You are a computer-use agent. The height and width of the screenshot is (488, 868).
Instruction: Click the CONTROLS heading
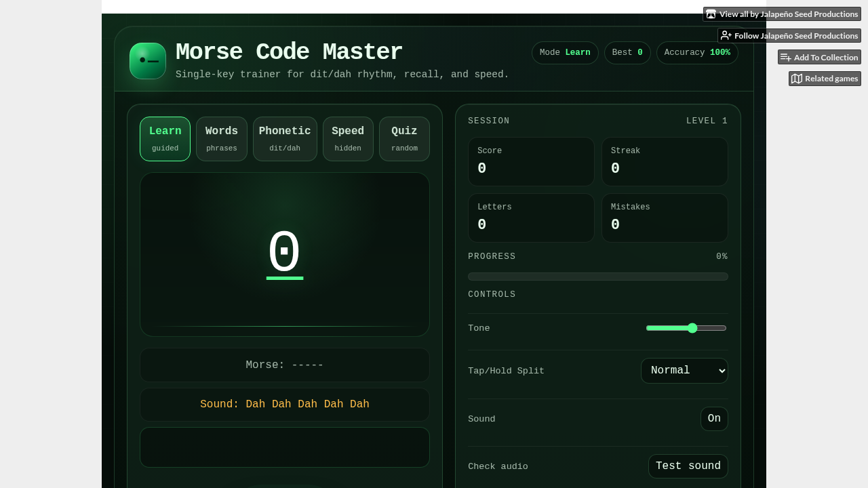tap(492, 295)
